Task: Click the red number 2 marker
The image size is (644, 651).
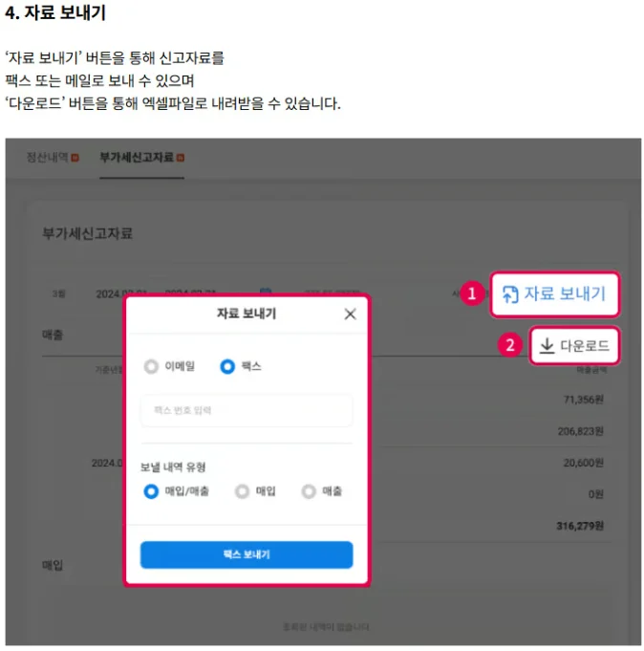Action: (x=511, y=346)
